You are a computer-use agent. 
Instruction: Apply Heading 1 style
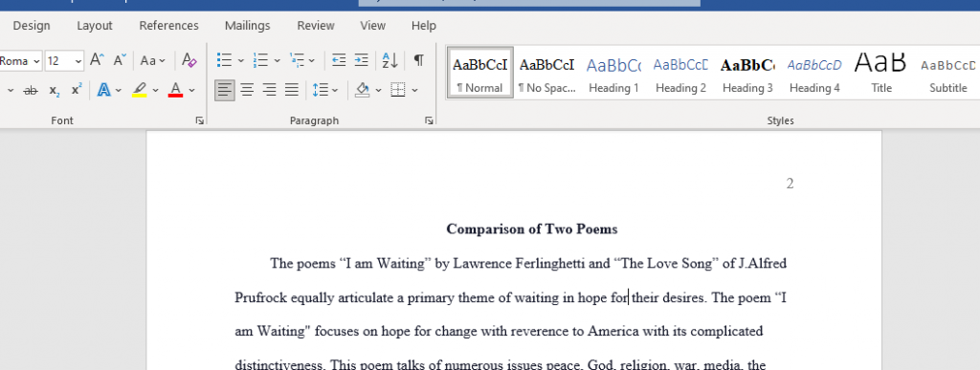[x=613, y=73]
